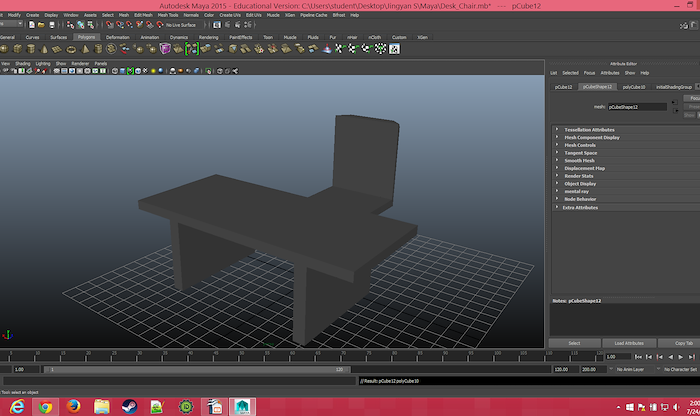Click the Load Attributes button

[x=629, y=343]
